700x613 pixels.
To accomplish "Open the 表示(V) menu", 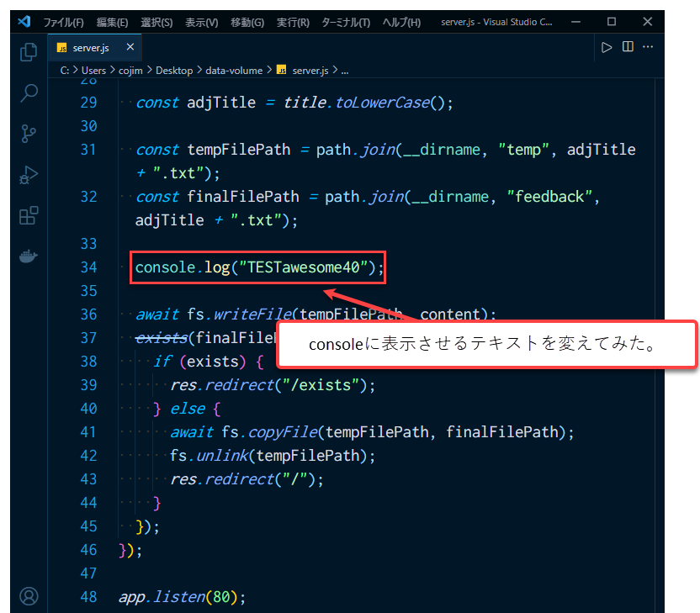I will [x=201, y=23].
